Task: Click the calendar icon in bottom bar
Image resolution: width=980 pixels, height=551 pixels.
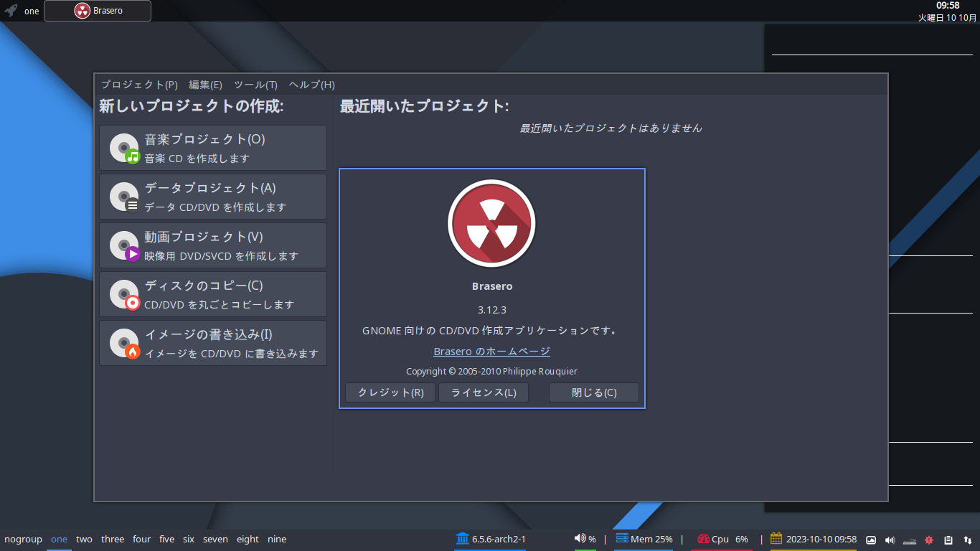Action: click(x=776, y=539)
